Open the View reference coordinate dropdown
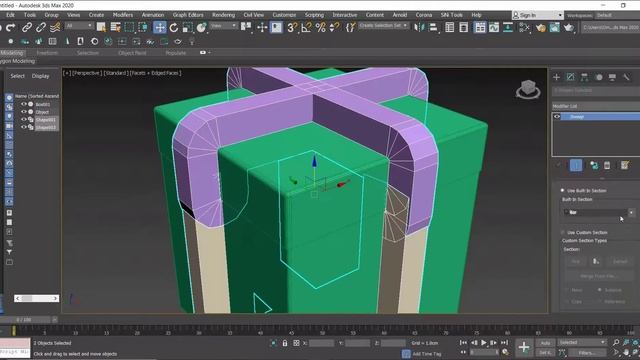This screenshot has width=640, height=360. (x=223, y=26)
